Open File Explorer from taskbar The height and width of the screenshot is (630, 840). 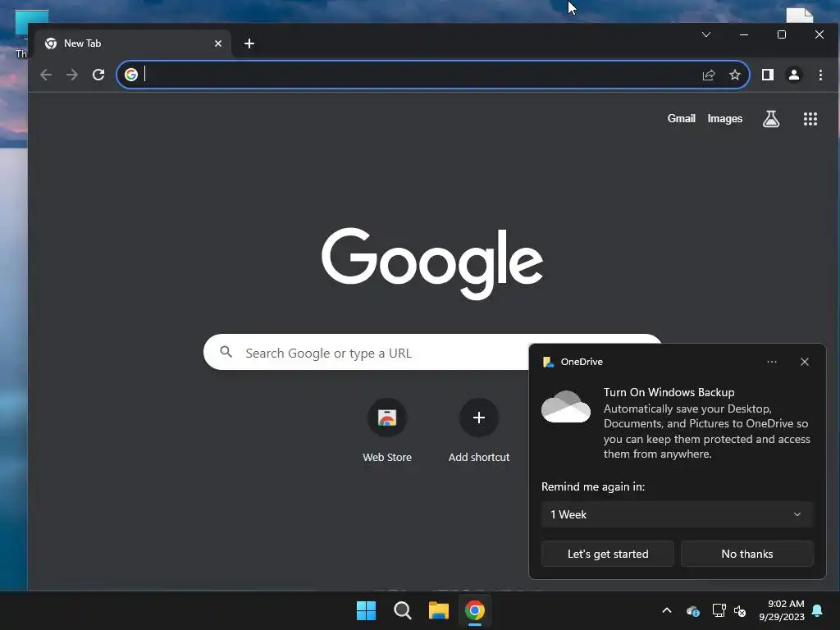[438, 610]
